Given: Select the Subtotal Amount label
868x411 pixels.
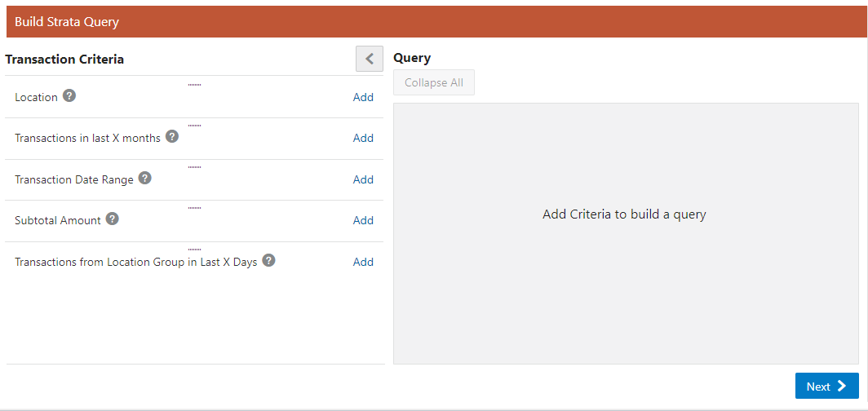Looking at the screenshot, I should click(58, 220).
